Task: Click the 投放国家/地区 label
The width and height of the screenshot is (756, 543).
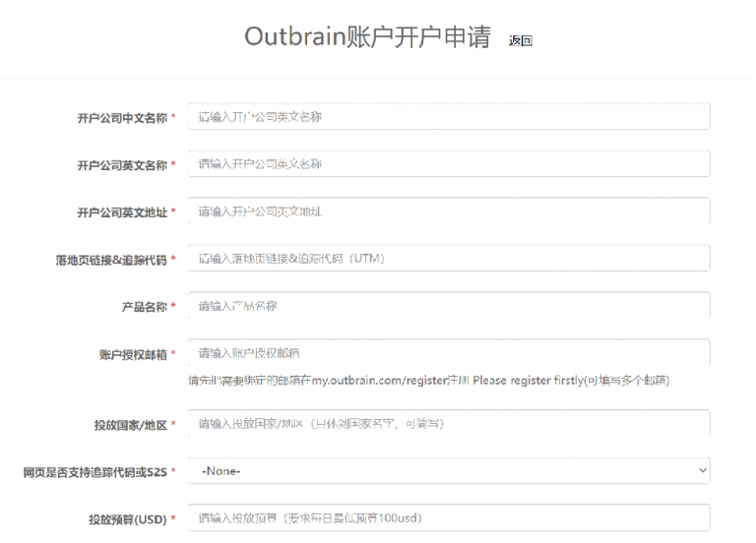Action: tap(131, 425)
